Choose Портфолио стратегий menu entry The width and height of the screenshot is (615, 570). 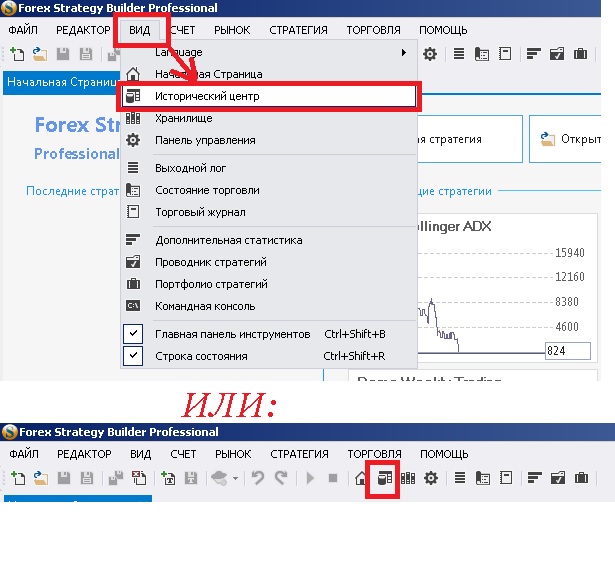click(269, 284)
